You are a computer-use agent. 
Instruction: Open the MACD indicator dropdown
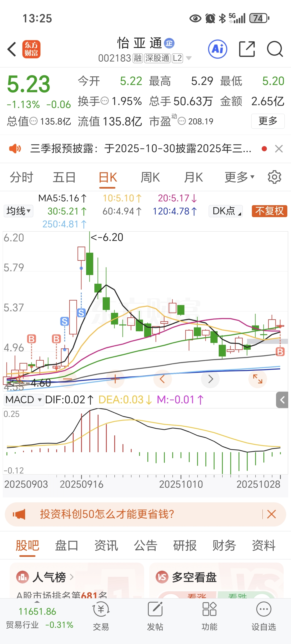[23, 400]
